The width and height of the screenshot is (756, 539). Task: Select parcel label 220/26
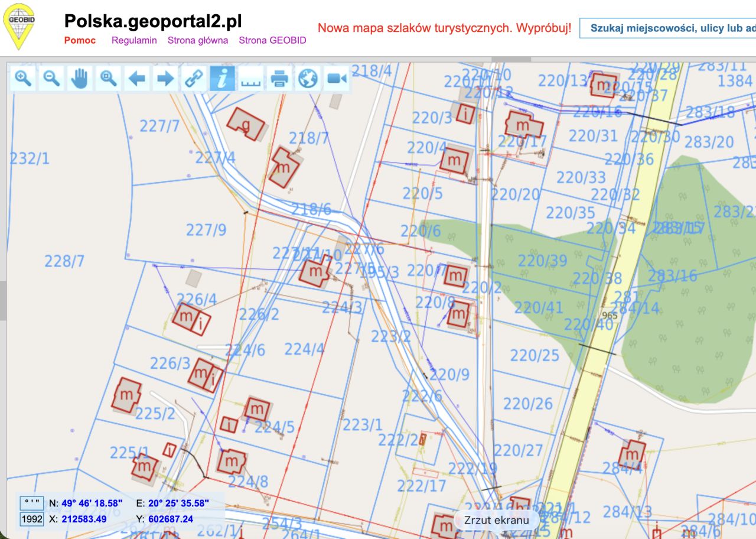[528, 404]
